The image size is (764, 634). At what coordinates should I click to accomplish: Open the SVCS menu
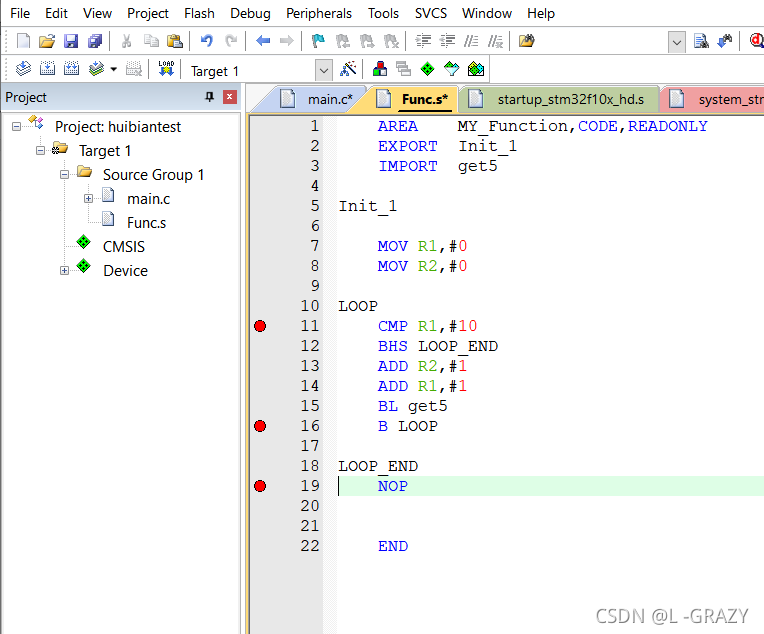click(431, 13)
